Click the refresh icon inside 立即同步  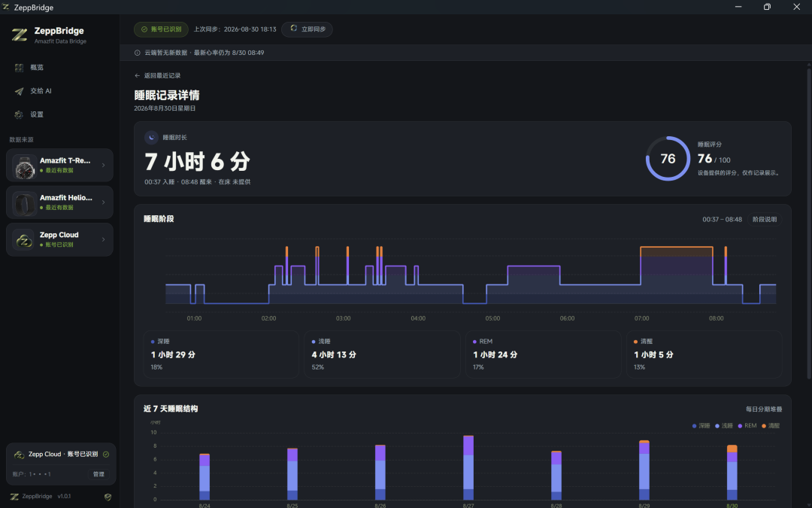(x=294, y=29)
